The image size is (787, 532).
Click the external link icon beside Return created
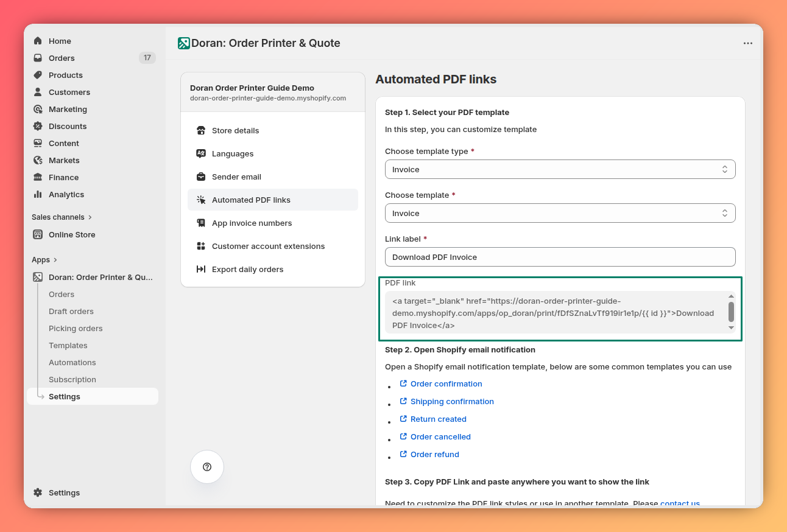[x=403, y=419]
